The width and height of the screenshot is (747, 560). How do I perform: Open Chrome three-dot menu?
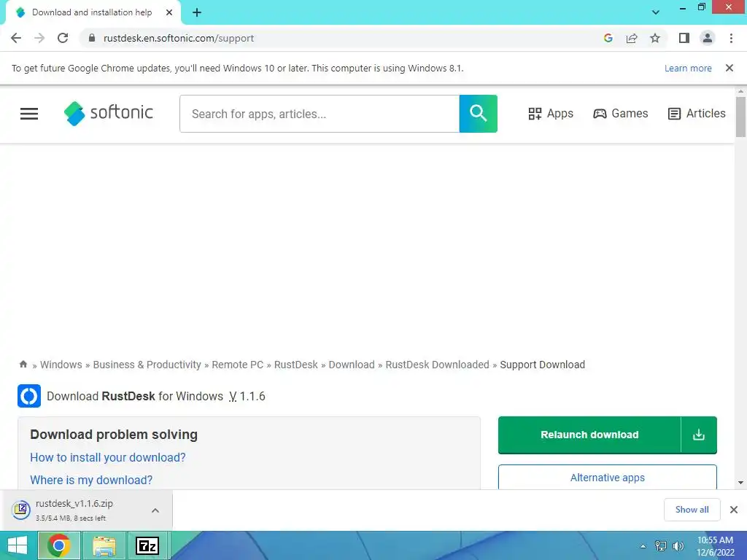[731, 38]
